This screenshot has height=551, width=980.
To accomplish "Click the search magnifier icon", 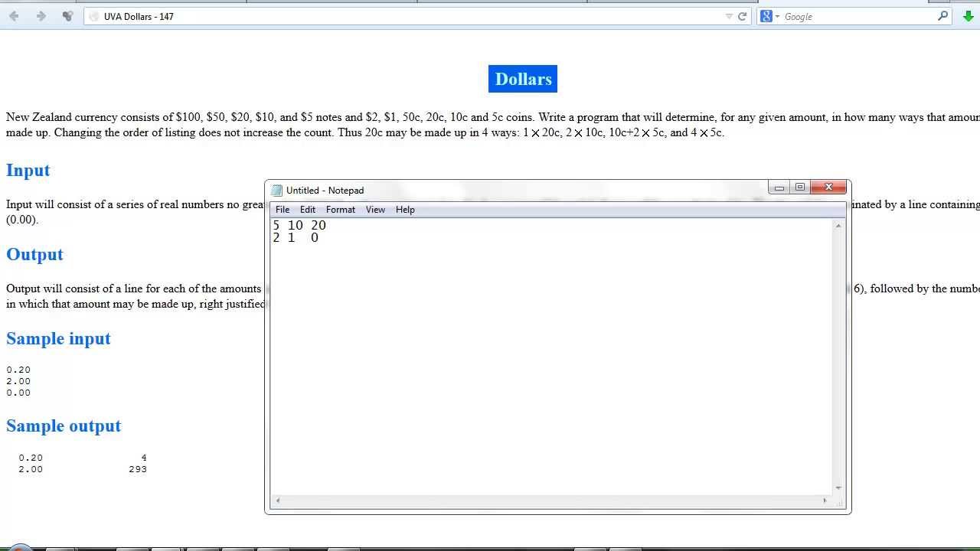I will point(942,16).
